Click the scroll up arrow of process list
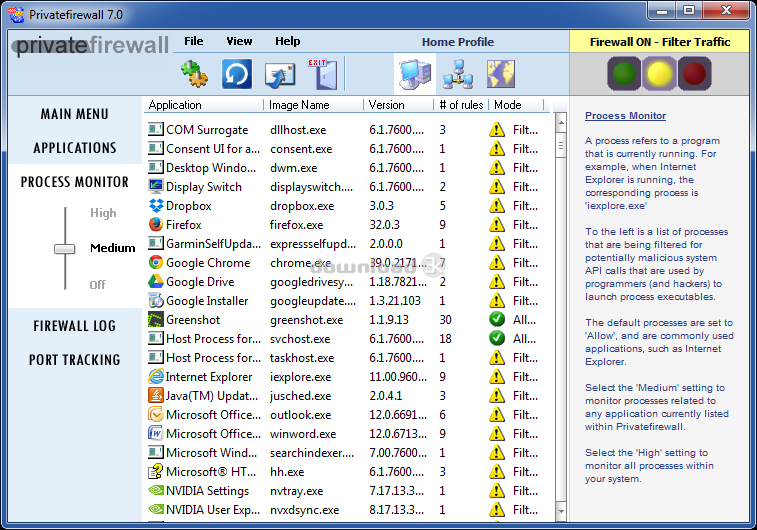The image size is (757, 530). 560,120
